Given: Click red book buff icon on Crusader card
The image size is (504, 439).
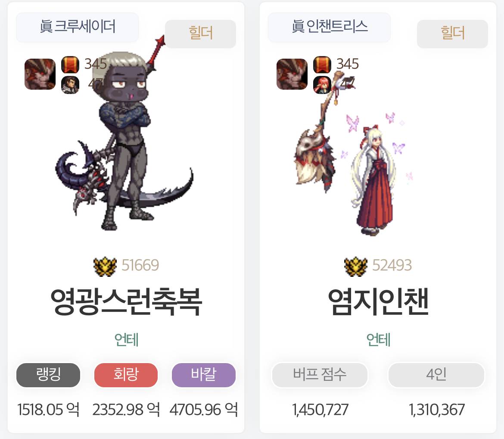Looking at the screenshot, I should (x=70, y=65).
